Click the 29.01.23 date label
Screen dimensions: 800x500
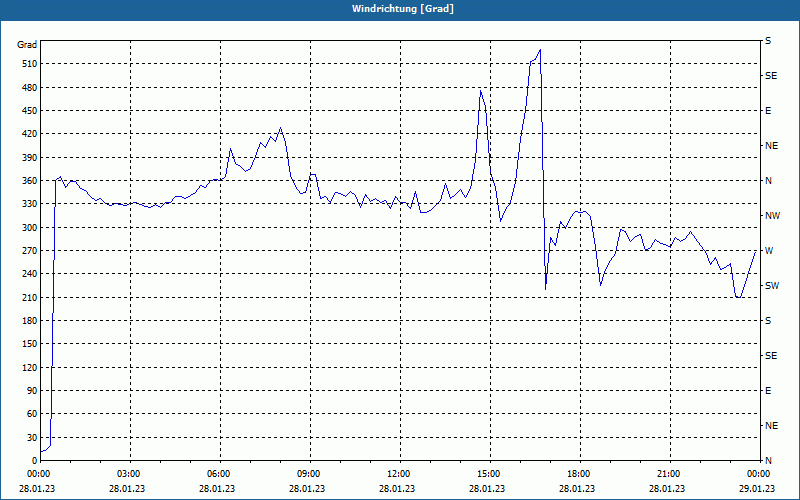pyautogui.click(x=757, y=489)
